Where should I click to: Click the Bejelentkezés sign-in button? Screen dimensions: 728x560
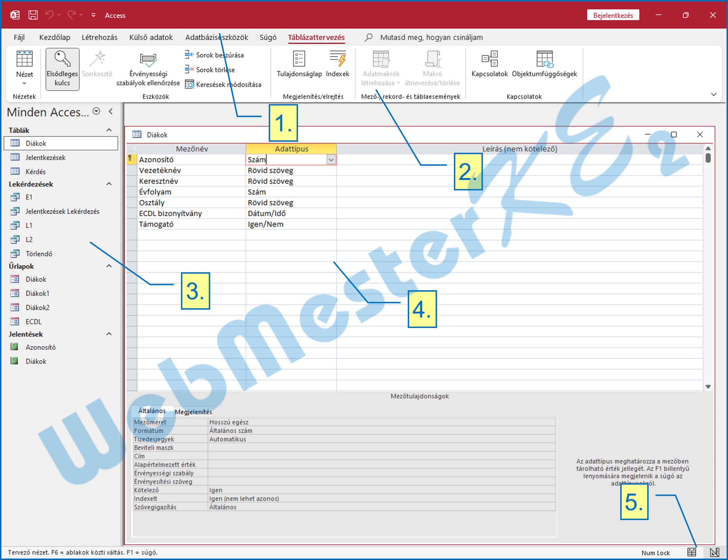tap(613, 15)
